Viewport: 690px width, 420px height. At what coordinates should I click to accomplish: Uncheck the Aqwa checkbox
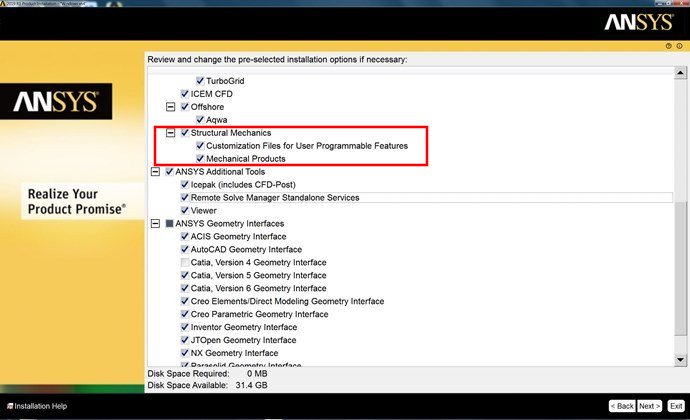(x=200, y=119)
